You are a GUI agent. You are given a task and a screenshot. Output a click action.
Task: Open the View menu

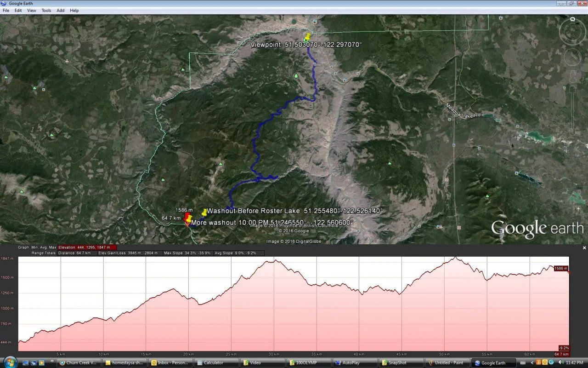pos(31,11)
